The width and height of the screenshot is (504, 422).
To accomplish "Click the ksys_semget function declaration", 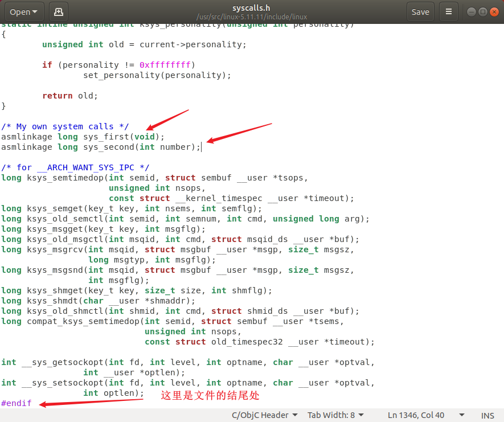I will click(132, 208).
